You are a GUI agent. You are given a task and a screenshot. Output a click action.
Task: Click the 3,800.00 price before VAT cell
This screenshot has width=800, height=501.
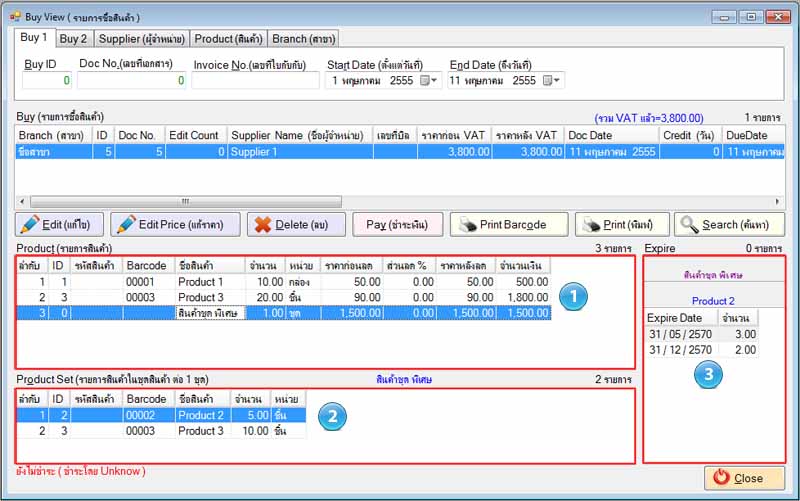point(455,152)
